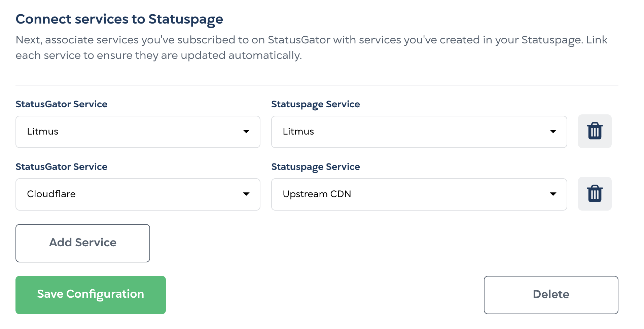Click the chevron on the Cloudflare dropdown
Image resolution: width=644 pixels, height=329 pixels.
tap(246, 194)
